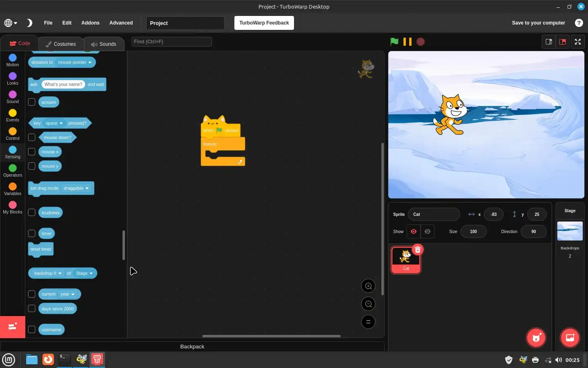Click the Direction field showing 90
Image resolution: width=588 pixels, height=368 pixels.
[x=534, y=231]
